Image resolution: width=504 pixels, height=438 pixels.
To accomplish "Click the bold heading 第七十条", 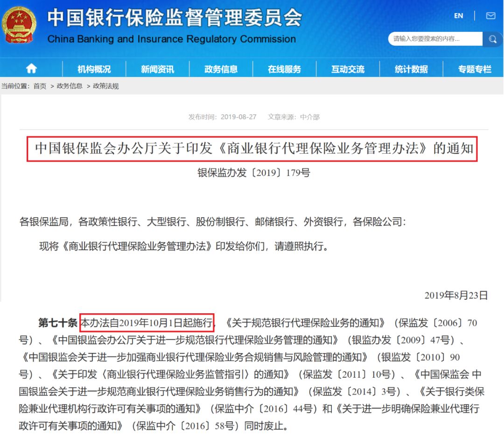I will [58, 323].
